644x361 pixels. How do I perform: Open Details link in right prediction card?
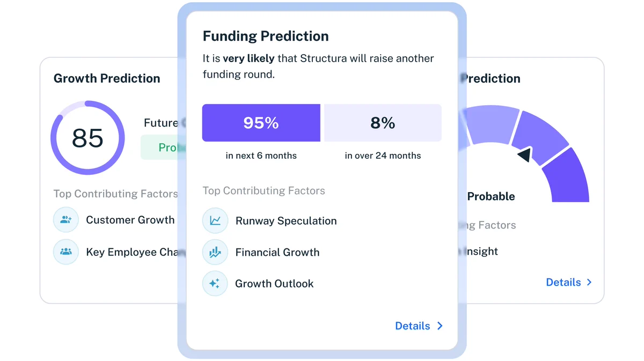tap(563, 282)
